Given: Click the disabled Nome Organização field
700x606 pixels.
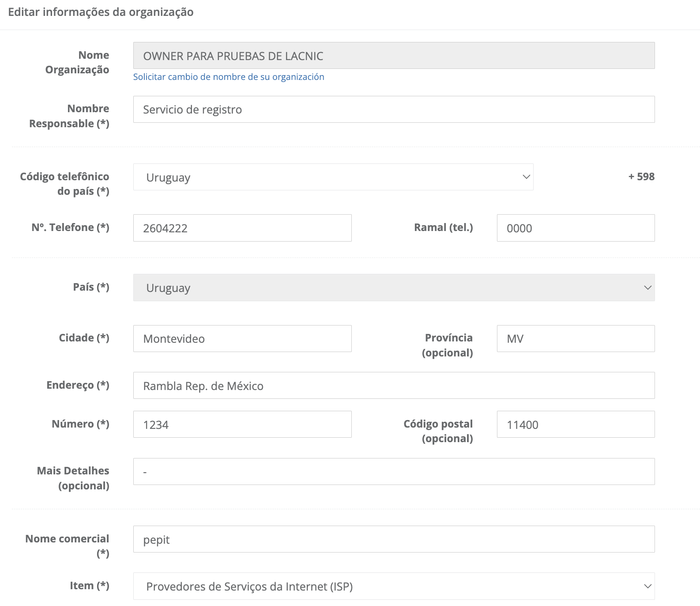Looking at the screenshot, I should [393, 56].
